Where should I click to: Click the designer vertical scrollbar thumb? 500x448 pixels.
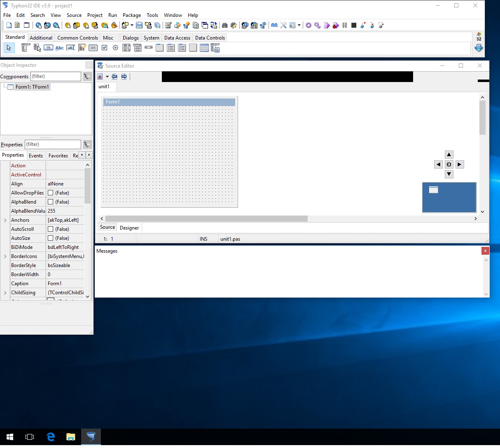tap(482, 117)
